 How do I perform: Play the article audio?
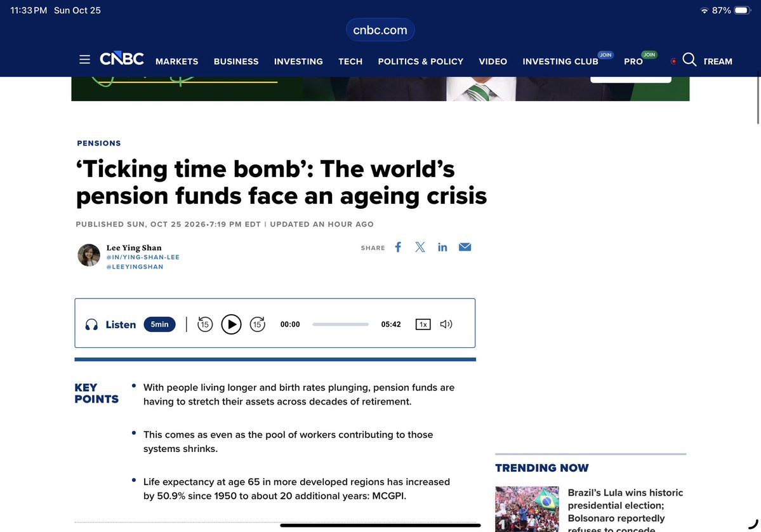tap(232, 324)
